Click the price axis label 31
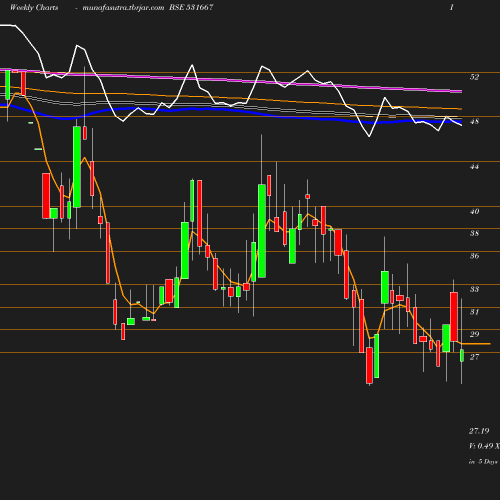The height and width of the screenshot is (500, 500). tap(474, 312)
